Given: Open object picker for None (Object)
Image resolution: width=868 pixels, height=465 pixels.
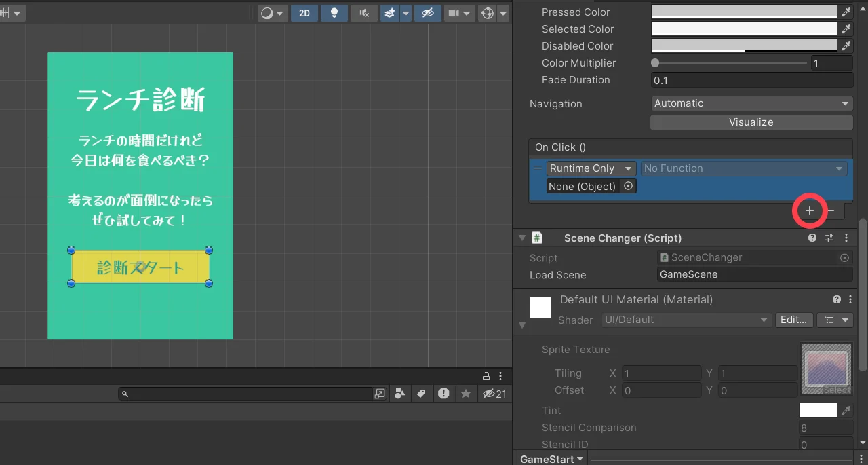Looking at the screenshot, I should [x=628, y=186].
